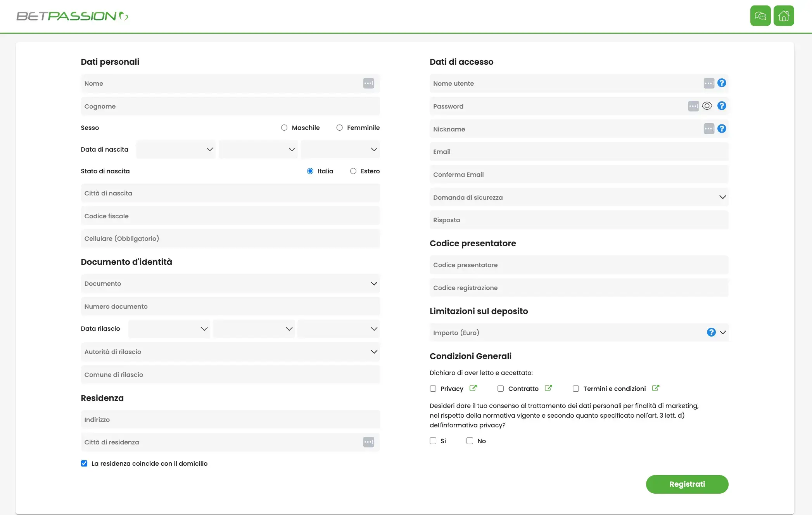Viewport: 812px width, 515px height.
Task: Click the Indirizzo field
Action: tap(230, 420)
